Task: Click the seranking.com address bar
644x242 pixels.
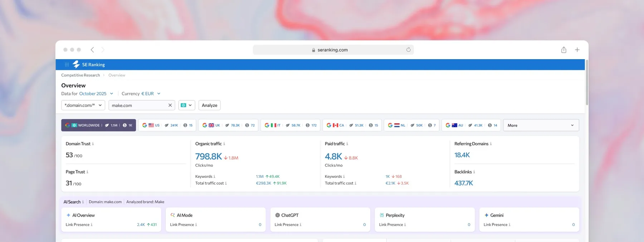Action: click(x=333, y=50)
